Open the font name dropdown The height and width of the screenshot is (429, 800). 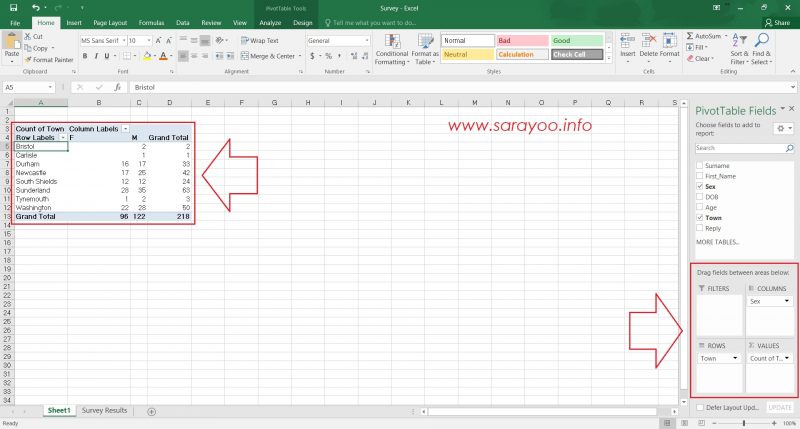click(x=123, y=40)
